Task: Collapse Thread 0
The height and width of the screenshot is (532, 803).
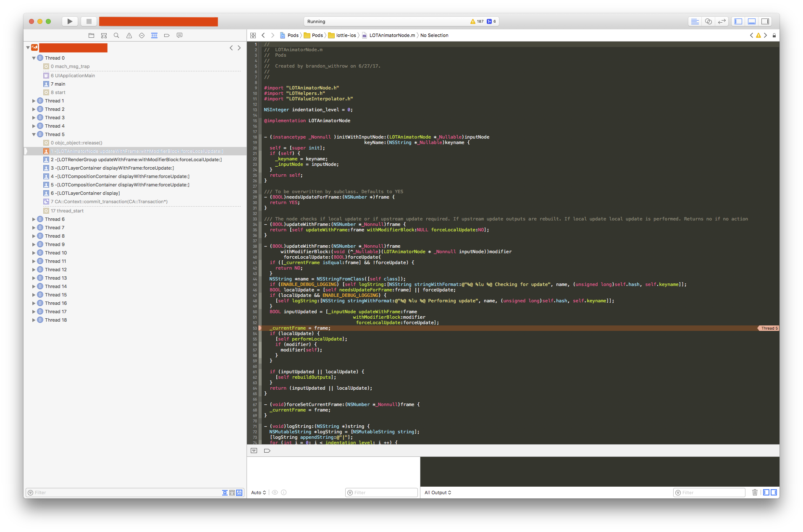Action: pos(34,58)
